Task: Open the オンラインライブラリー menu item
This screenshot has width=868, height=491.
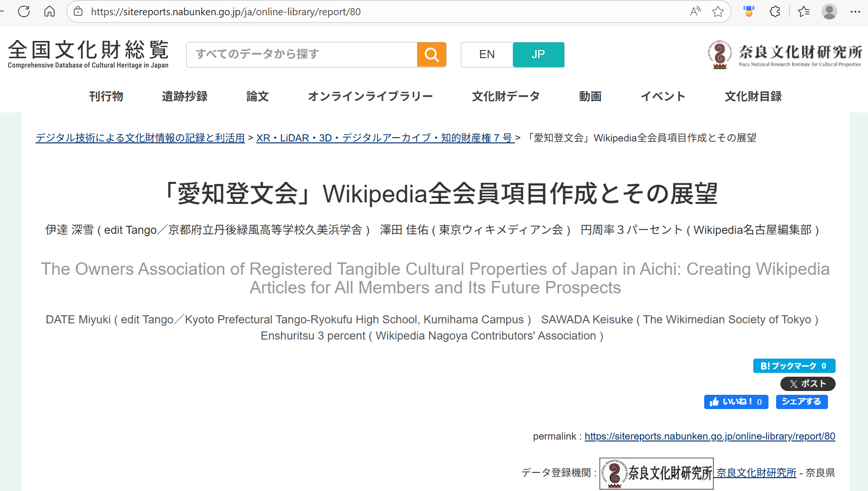Action: (370, 97)
